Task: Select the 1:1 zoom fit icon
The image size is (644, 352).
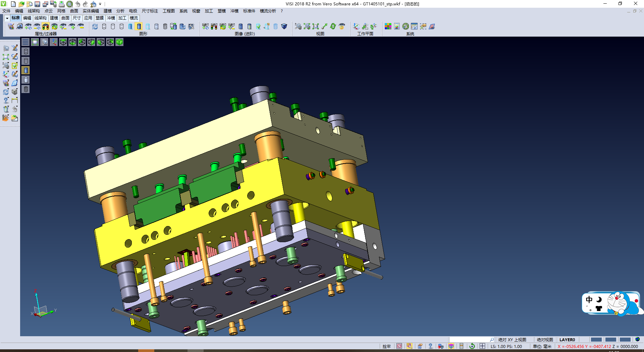Action: 316,27
